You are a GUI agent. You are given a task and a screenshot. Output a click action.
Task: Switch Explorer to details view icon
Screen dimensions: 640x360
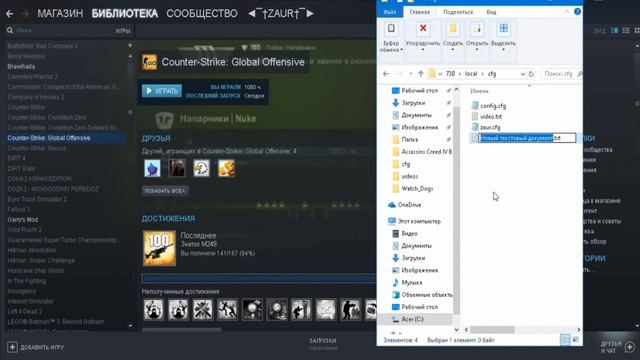pyautogui.click(x=565, y=340)
